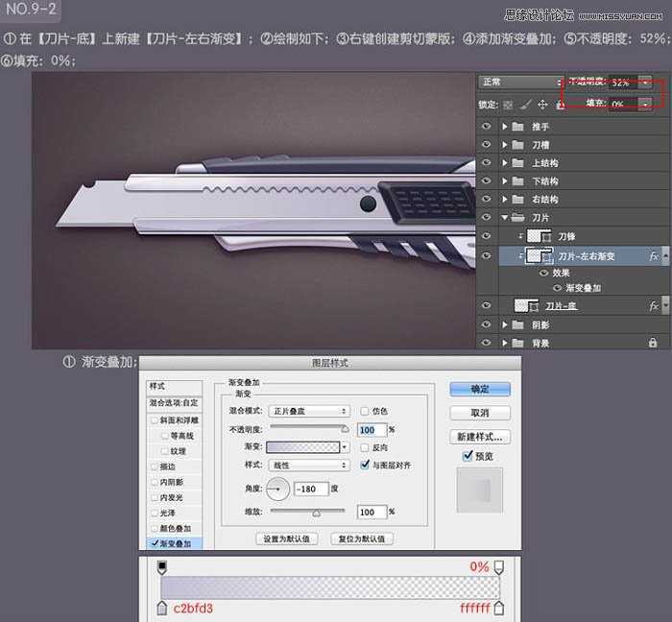Click the fx icon on 刀片-底 layer
The image size is (672, 622).
point(653,306)
